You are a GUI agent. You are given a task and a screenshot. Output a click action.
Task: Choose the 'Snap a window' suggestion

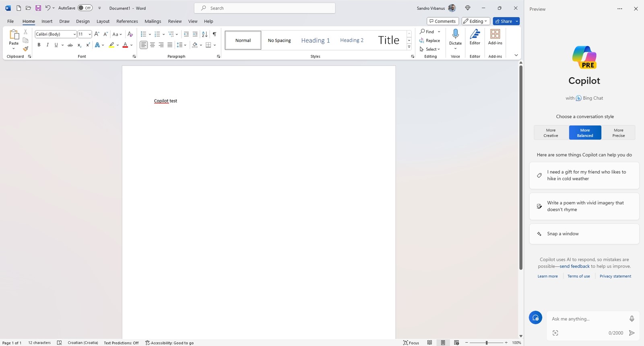pyautogui.click(x=584, y=234)
